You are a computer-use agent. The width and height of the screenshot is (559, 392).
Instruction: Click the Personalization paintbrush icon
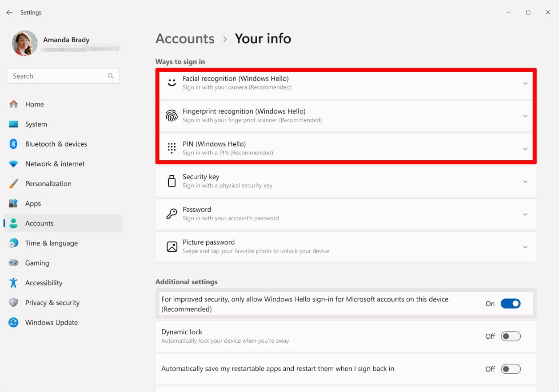(14, 183)
